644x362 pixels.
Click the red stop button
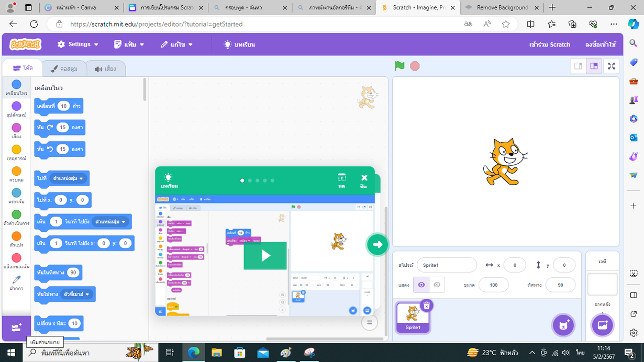pos(415,66)
